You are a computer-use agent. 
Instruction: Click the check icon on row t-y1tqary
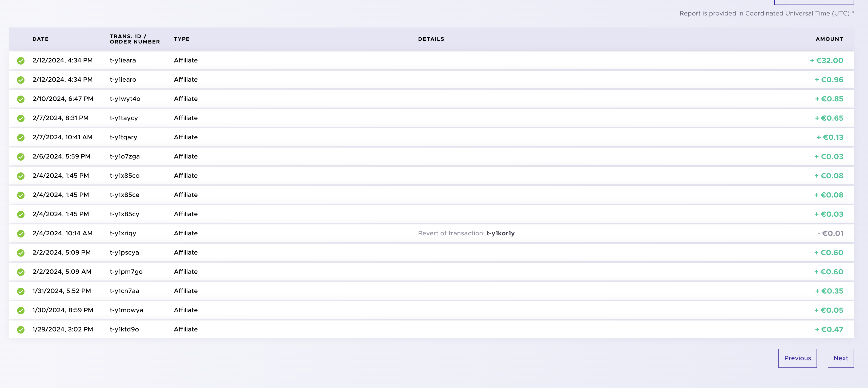[21, 138]
